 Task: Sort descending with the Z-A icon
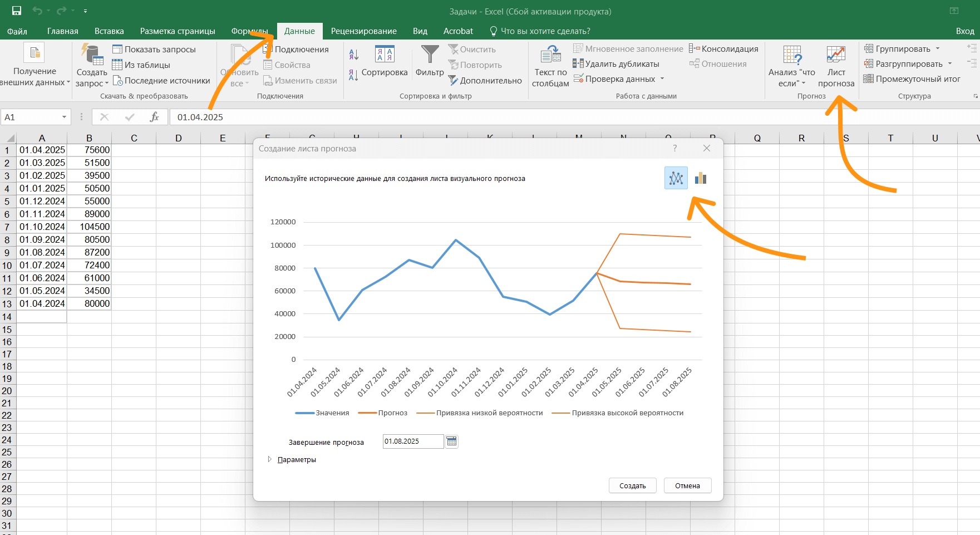pyautogui.click(x=354, y=75)
